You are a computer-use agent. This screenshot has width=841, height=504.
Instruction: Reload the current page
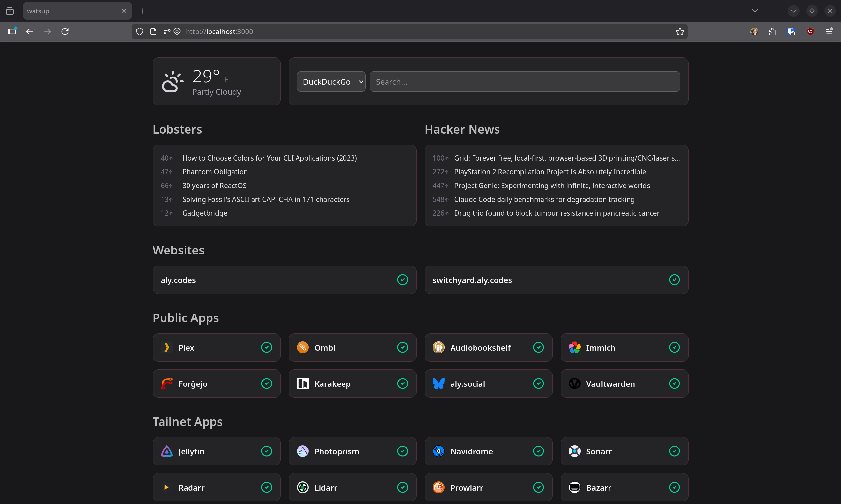coord(65,32)
